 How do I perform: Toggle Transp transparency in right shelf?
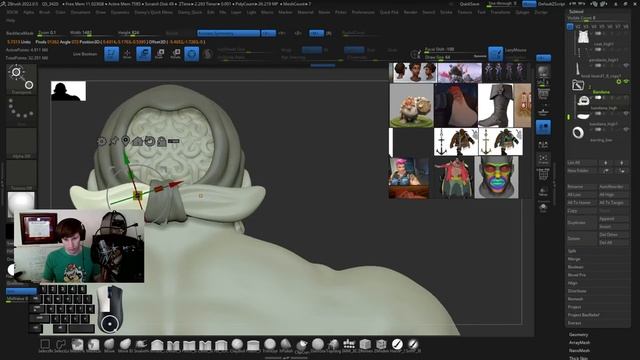(x=543, y=192)
